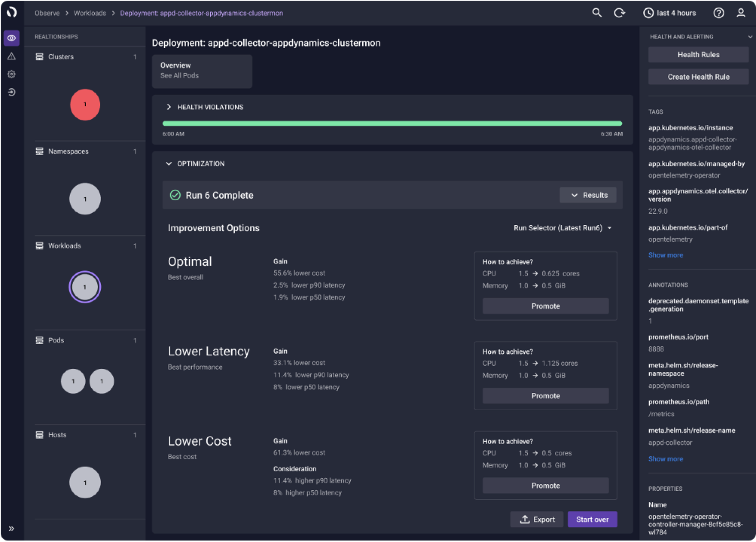The width and height of the screenshot is (756, 542).
Task: Click the app.kubernetes.io/instance tag
Action: [x=690, y=128]
